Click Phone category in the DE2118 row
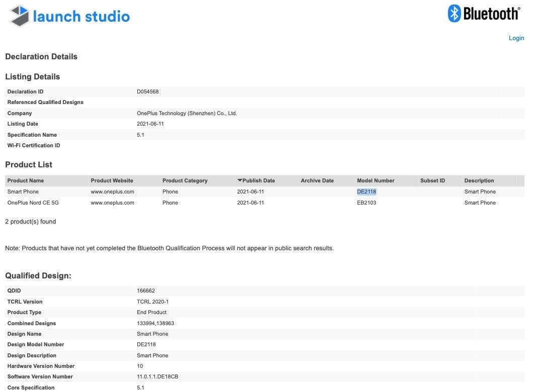The height and width of the screenshot is (392, 535). point(170,191)
